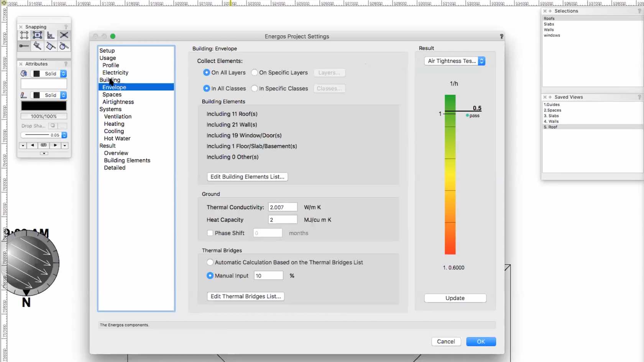Image resolution: width=644 pixels, height=362 pixels.
Task: Select Ventilation under Systems
Action: [x=118, y=116]
